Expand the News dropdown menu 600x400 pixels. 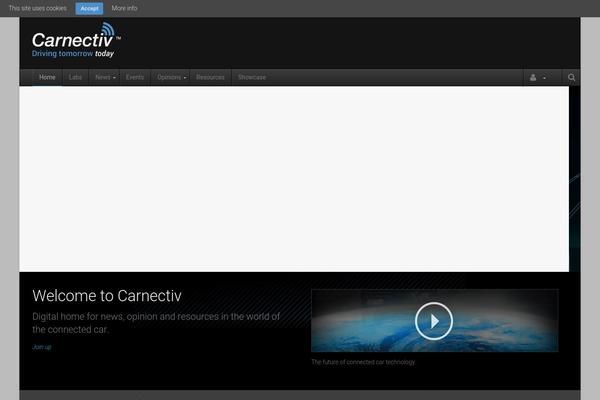105,77
